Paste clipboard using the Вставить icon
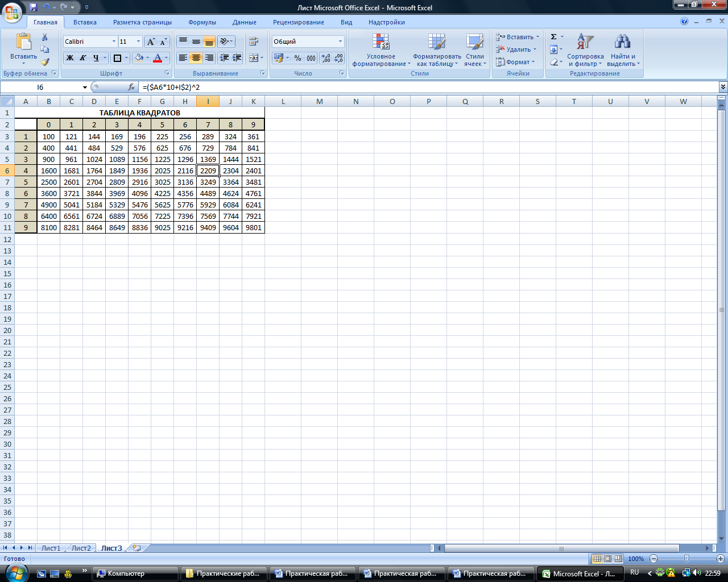 [x=24, y=43]
